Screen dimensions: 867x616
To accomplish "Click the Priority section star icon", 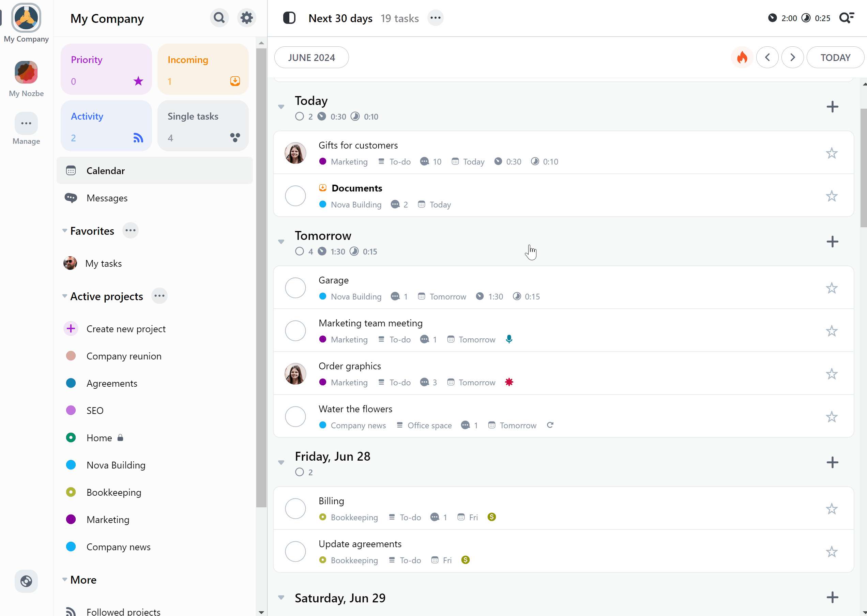I will 138,81.
